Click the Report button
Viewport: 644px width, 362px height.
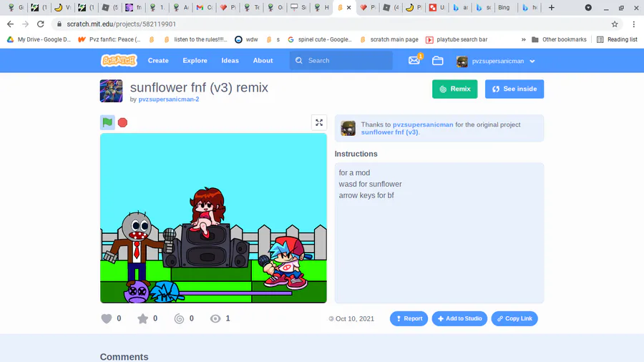(x=409, y=318)
